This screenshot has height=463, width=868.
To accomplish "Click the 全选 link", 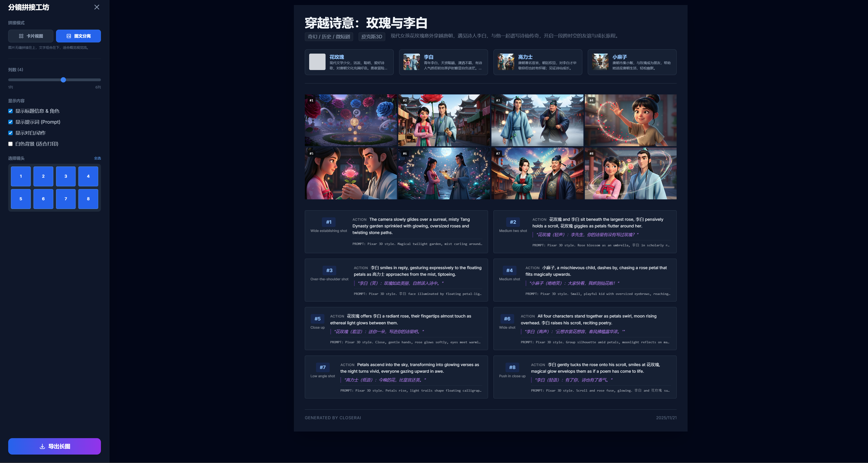I will [x=97, y=158].
